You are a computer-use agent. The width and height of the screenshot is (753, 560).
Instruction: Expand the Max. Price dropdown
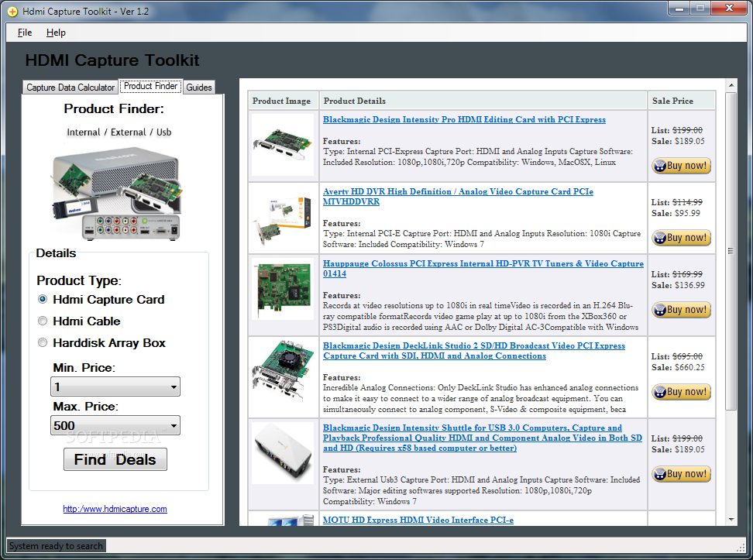115,425
